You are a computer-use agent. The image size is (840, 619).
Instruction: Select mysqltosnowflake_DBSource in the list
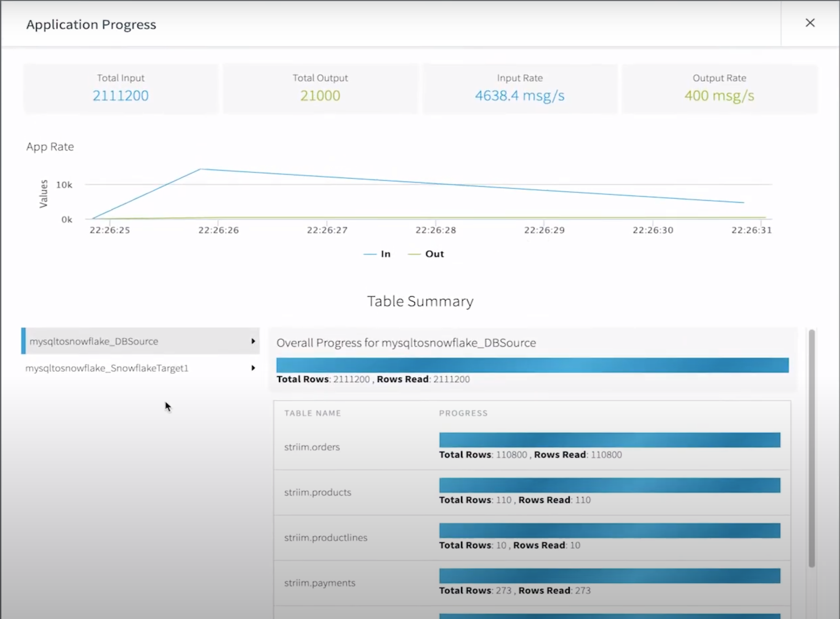pyautogui.click(x=94, y=341)
